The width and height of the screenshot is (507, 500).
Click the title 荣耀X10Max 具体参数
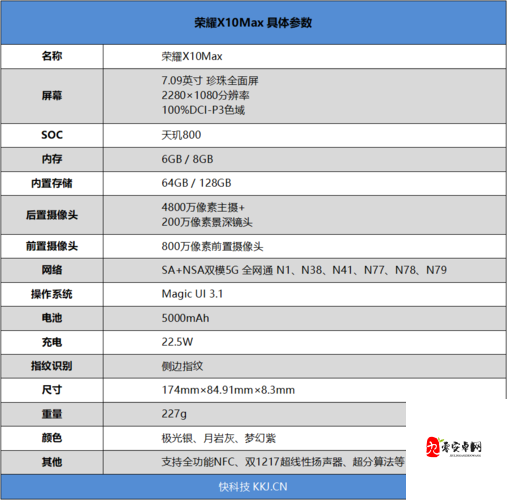point(253,23)
